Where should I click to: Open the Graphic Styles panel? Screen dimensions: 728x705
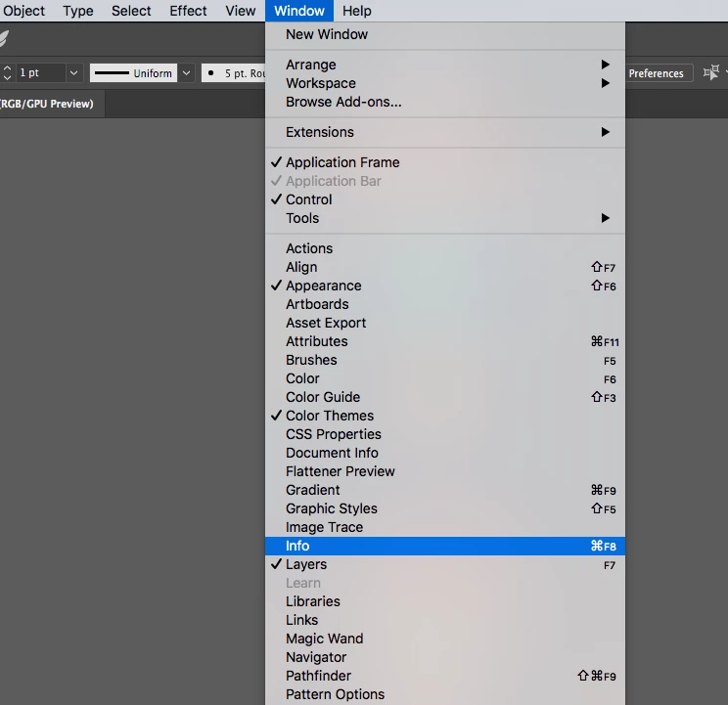(445, 508)
